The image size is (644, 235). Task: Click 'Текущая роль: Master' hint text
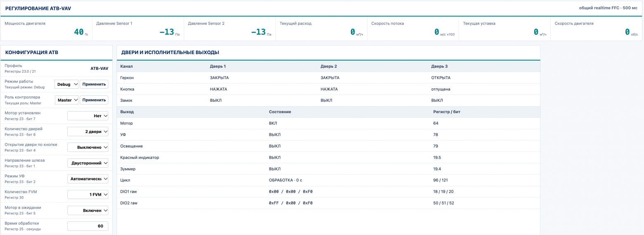click(23, 103)
